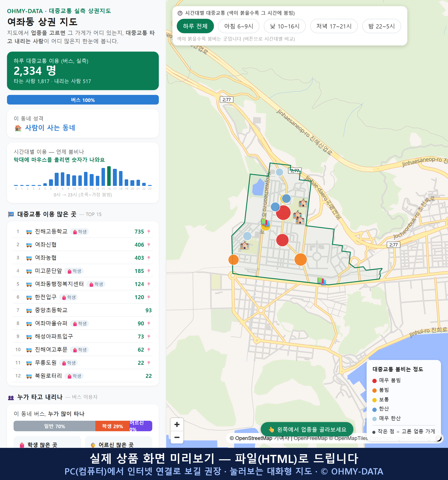
Task: Switch to 밤 22~5시 time filter
Action: [x=381, y=26]
